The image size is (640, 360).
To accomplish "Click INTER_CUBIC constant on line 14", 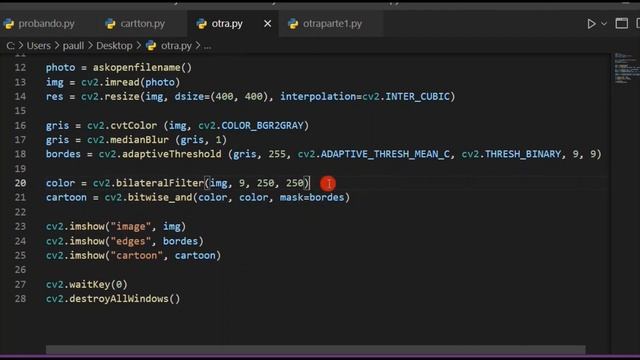I will tap(417, 96).
